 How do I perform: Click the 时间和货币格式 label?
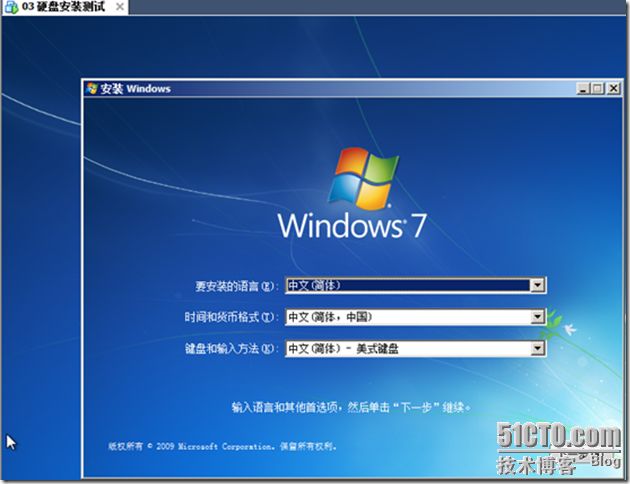231,317
